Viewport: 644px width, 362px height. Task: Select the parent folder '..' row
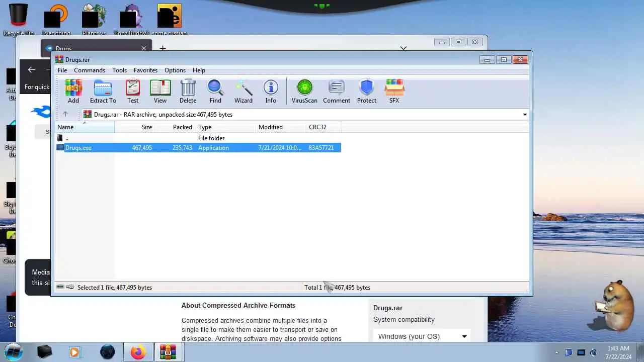click(x=198, y=138)
